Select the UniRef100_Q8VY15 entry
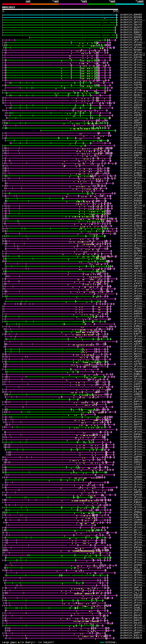The height and width of the screenshot is (644, 146). [x=131, y=22]
